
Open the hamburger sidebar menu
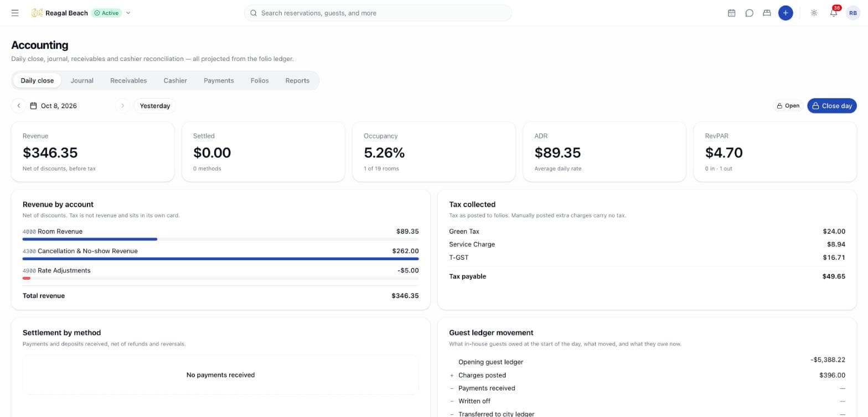[x=15, y=13]
